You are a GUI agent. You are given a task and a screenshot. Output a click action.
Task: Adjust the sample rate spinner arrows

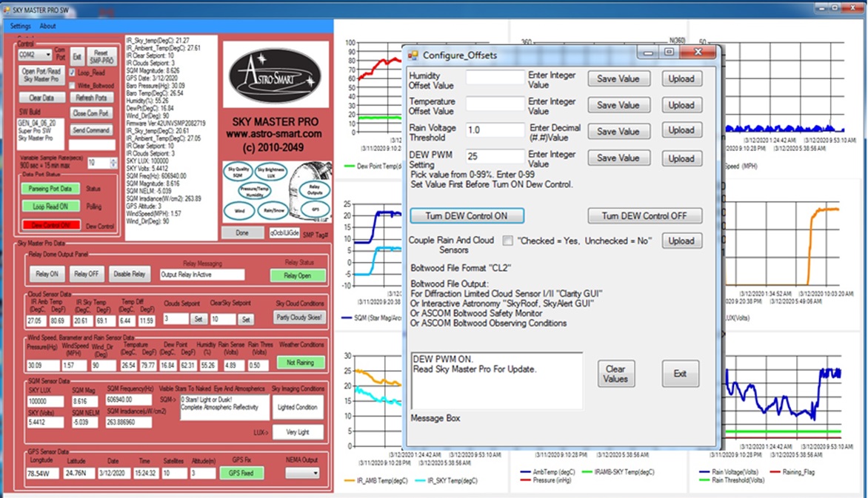(x=113, y=163)
